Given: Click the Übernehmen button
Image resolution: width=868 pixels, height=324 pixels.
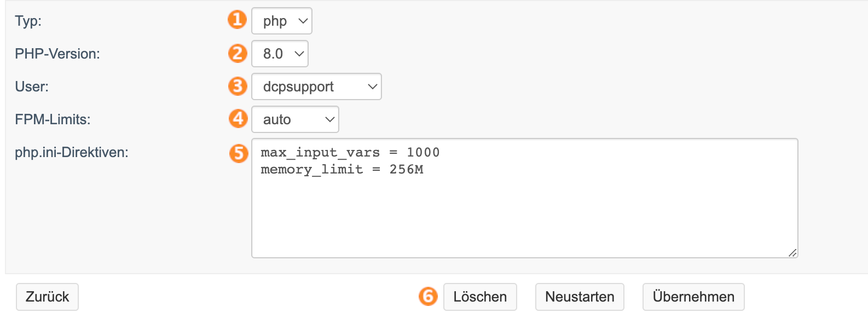Looking at the screenshot, I should coord(693,297).
